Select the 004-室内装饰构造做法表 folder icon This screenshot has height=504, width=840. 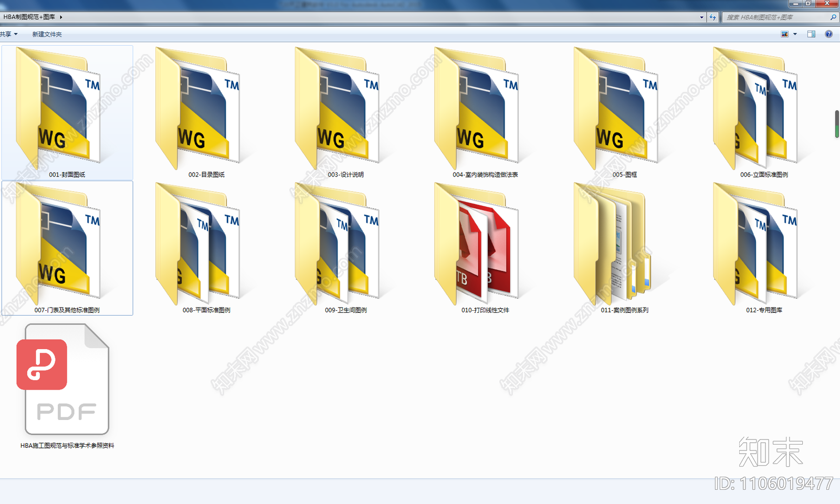pos(477,108)
